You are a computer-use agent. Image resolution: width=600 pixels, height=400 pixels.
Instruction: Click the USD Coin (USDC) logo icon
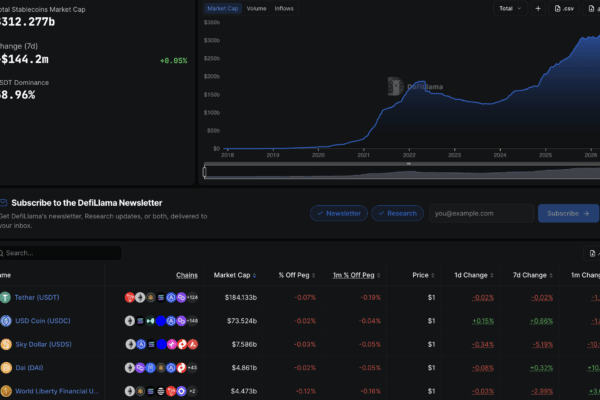6,321
